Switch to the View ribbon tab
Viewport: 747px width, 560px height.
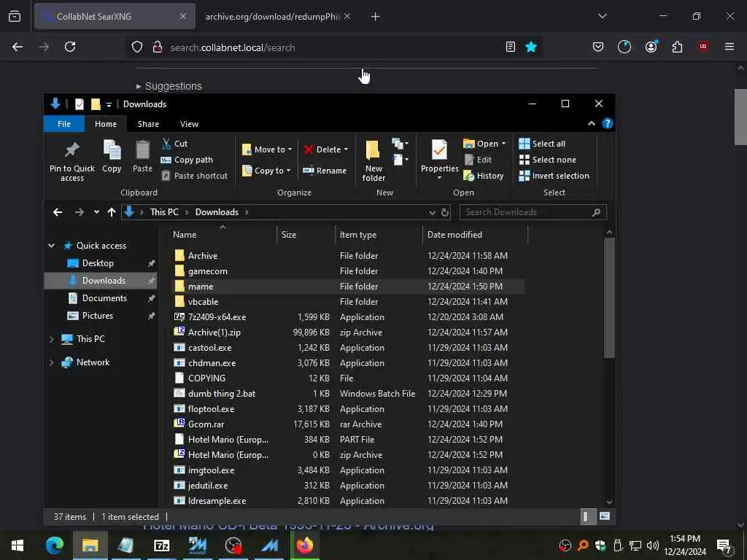tap(189, 124)
